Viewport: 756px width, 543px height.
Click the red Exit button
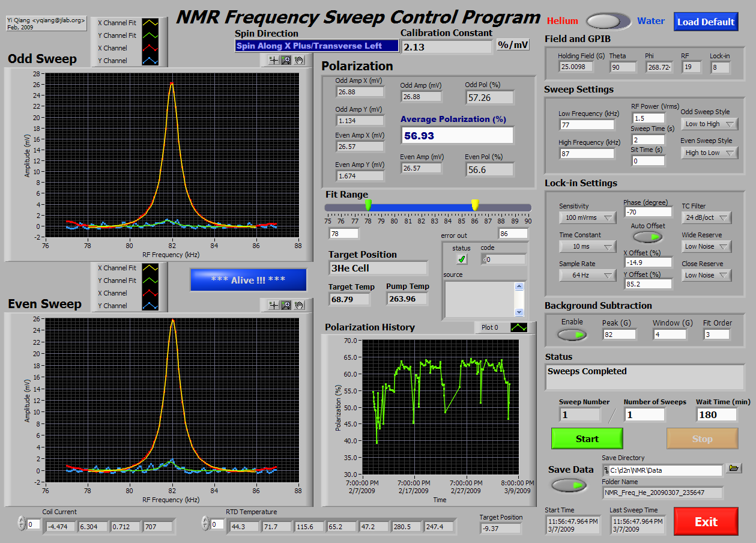click(x=706, y=521)
